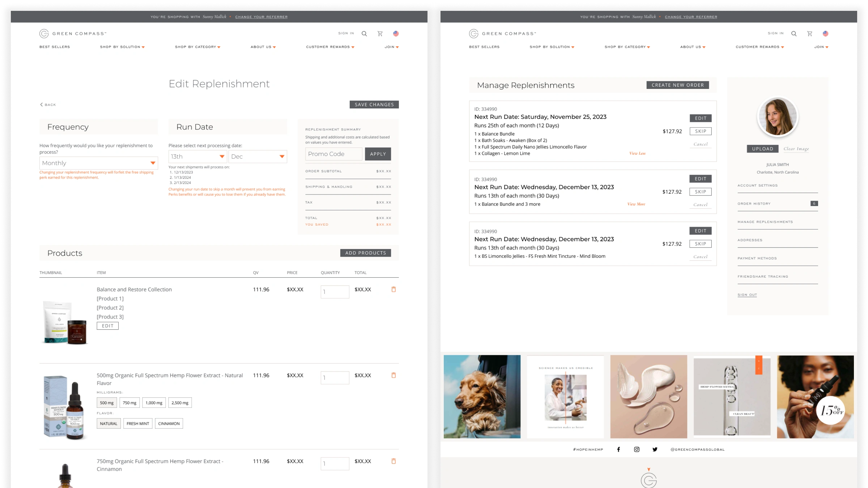Select the 500 mg milligram option

107,403
